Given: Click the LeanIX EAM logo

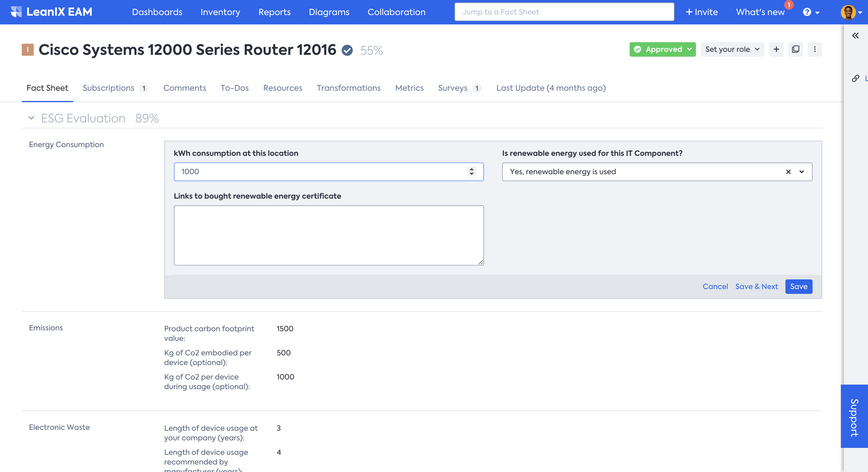Looking at the screenshot, I should click(51, 12).
